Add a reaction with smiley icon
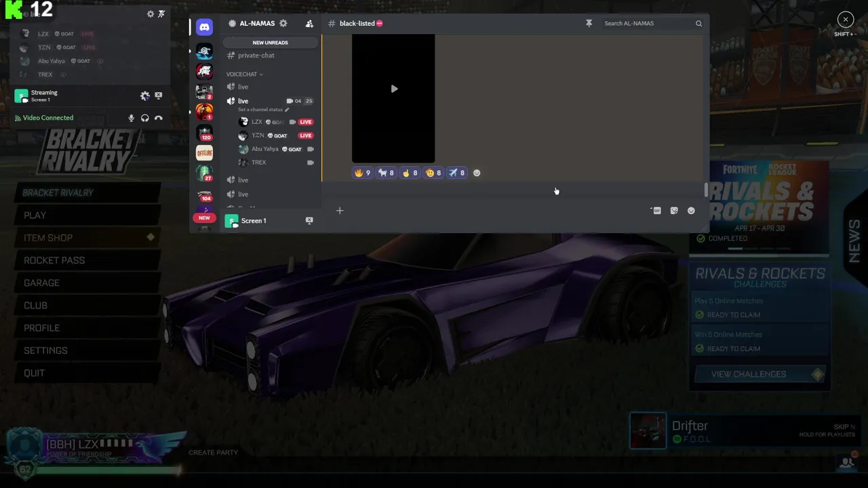Screen dimensions: 868x488 [x=477, y=173]
